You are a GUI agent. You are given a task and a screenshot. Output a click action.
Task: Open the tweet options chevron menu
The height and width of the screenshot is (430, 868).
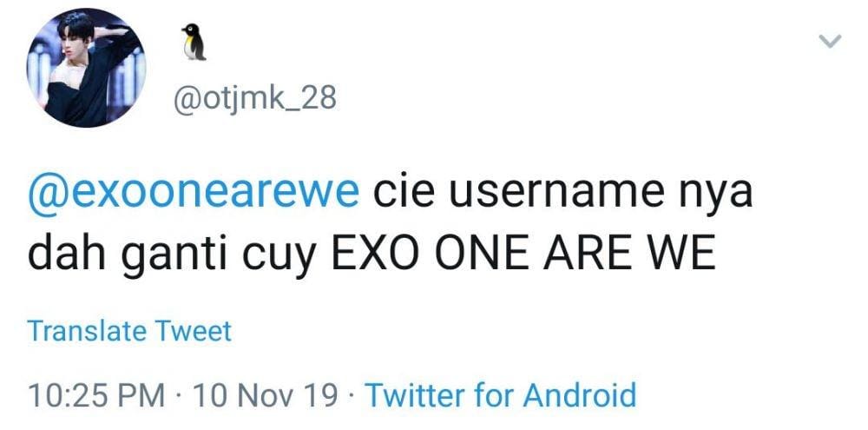point(831,41)
